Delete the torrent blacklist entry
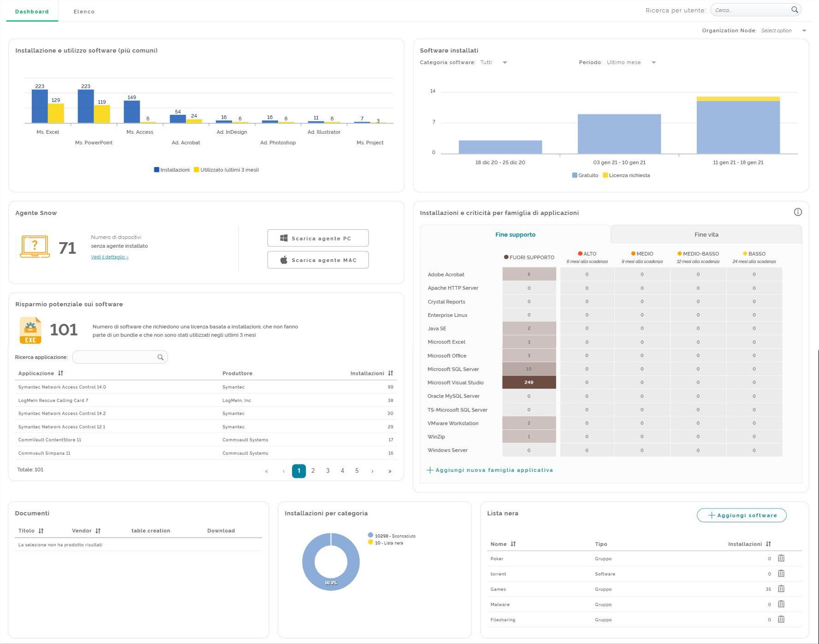This screenshot has height=644, width=819. (x=781, y=573)
